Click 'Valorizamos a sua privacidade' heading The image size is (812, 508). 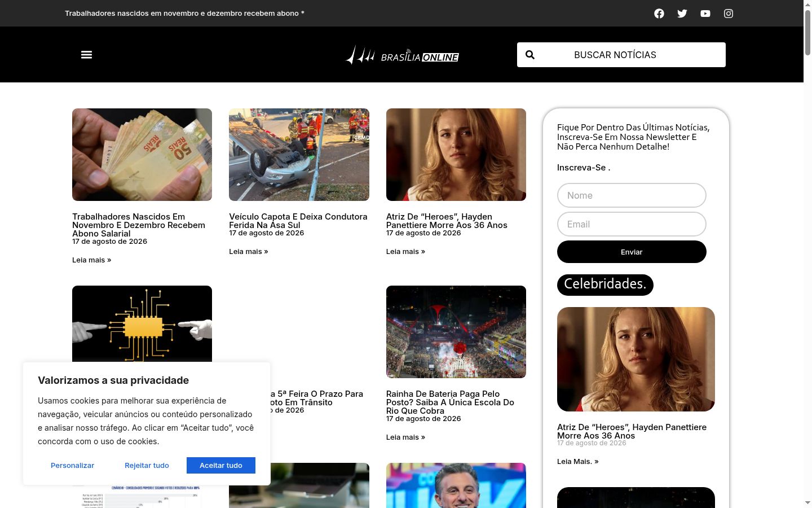[113, 380]
